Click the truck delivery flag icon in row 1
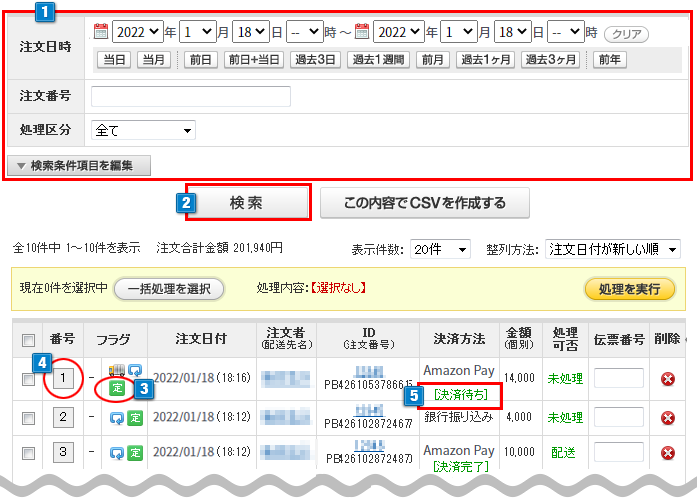Screen dimensions: 698x500 click(x=117, y=370)
